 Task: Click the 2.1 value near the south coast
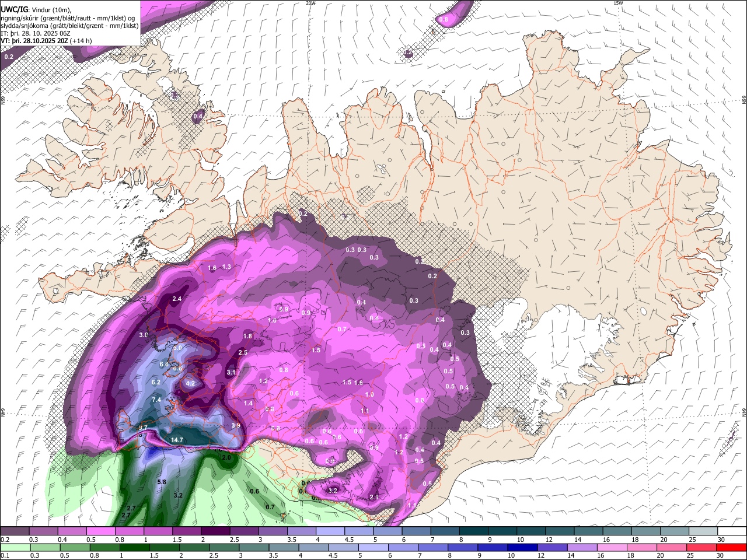(375, 497)
